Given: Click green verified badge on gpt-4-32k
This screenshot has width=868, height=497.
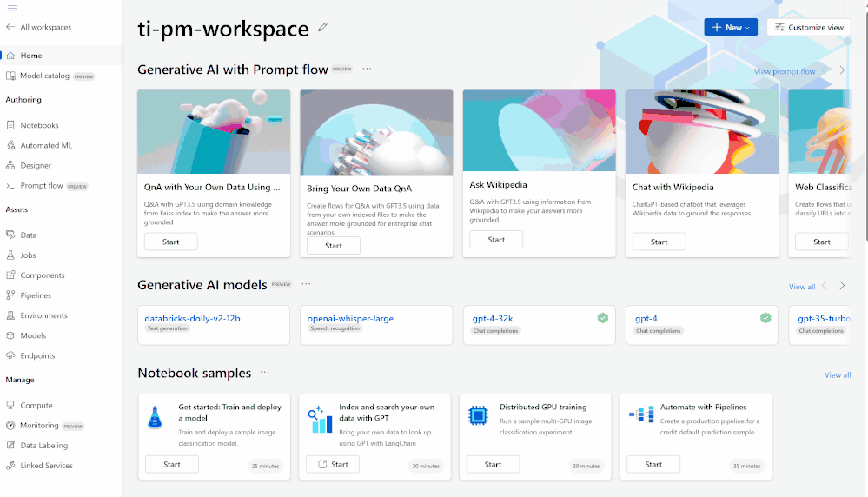Looking at the screenshot, I should pos(603,318).
